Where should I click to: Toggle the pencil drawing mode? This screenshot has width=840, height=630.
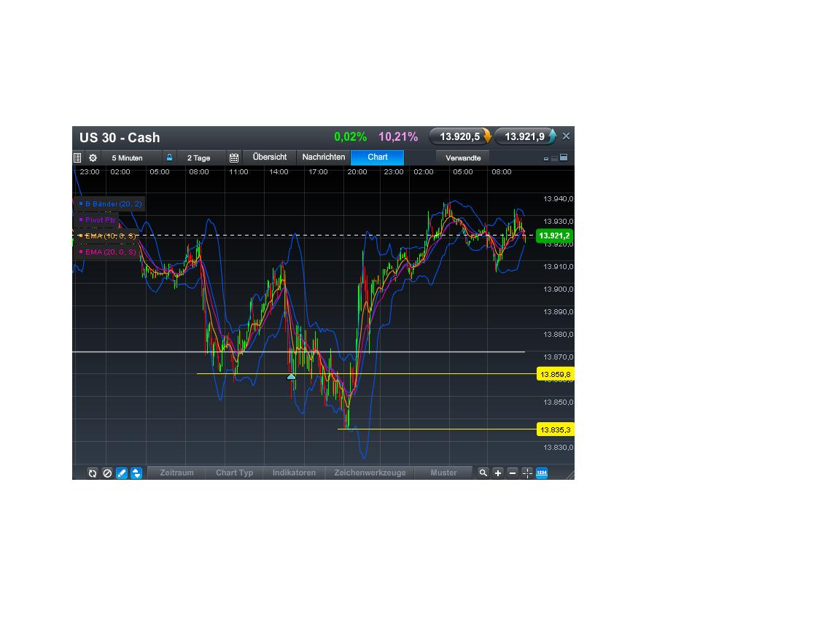click(121, 472)
